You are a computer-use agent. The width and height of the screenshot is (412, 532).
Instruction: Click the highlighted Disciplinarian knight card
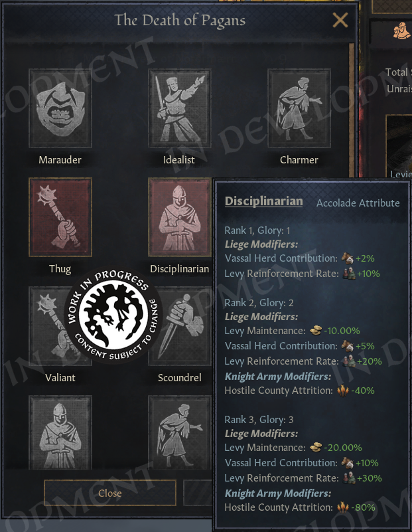click(x=180, y=217)
